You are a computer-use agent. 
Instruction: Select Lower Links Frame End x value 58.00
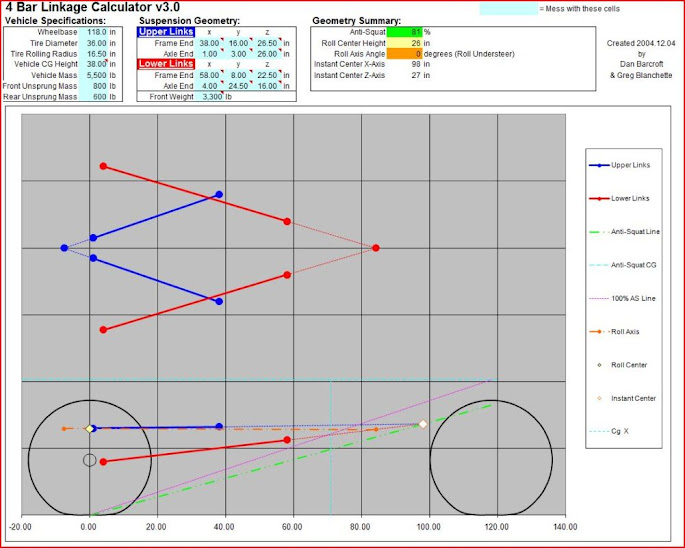pos(209,75)
